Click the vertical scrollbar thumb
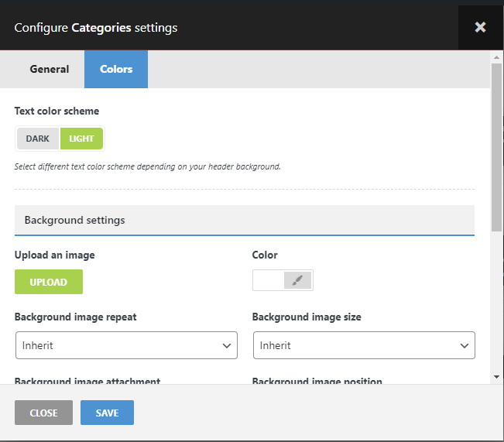504x442 pixels. coord(496,147)
